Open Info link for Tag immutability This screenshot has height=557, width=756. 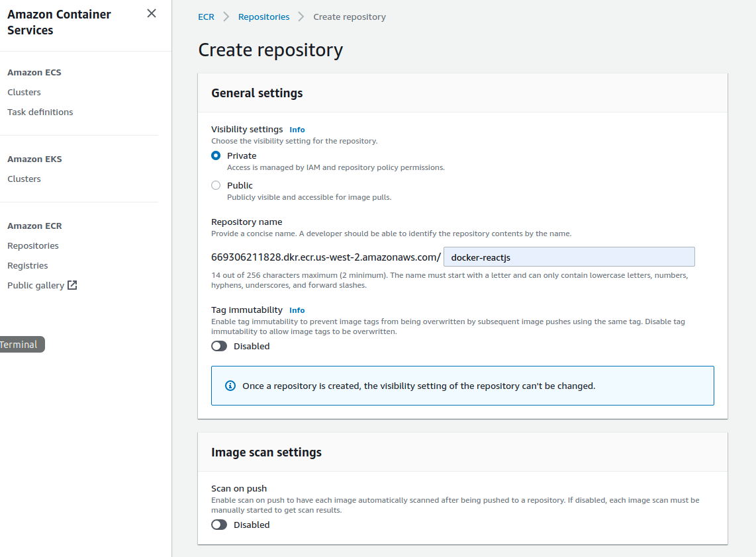(297, 310)
